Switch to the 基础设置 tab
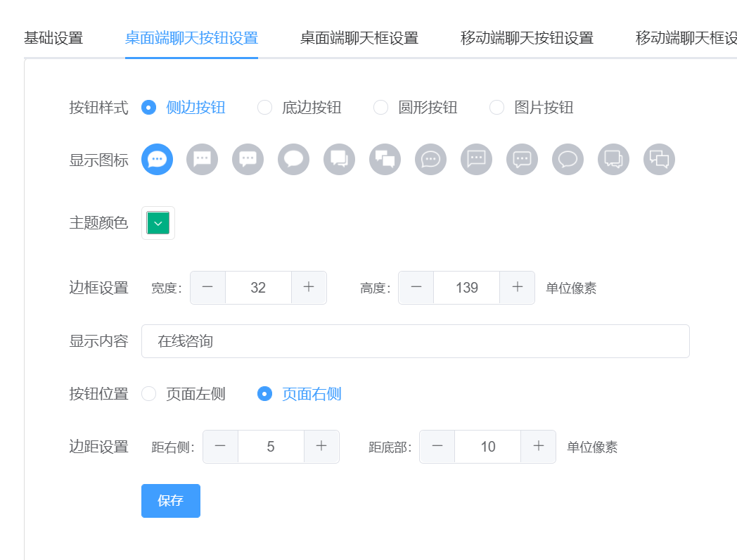This screenshot has height=560, width=737. (x=53, y=38)
